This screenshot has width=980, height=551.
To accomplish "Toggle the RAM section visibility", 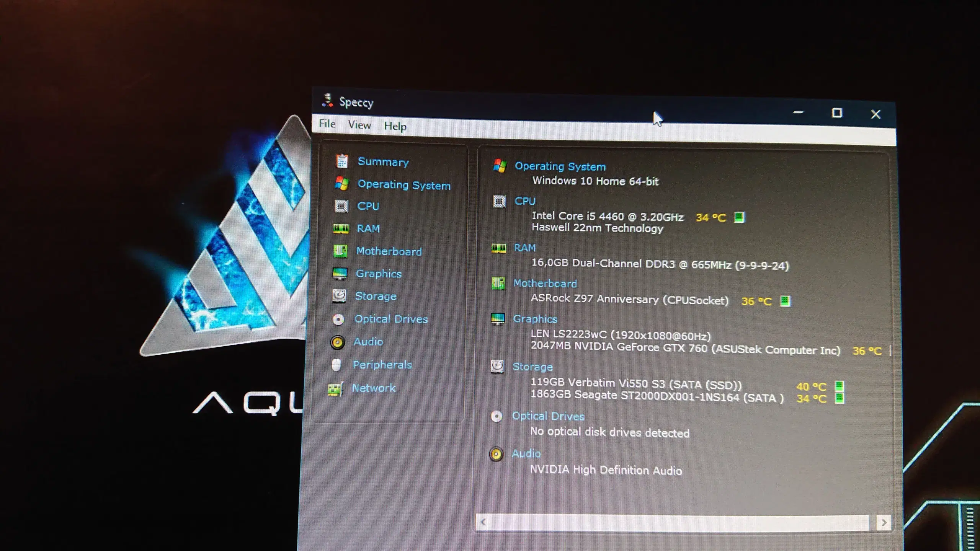I will coord(525,247).
